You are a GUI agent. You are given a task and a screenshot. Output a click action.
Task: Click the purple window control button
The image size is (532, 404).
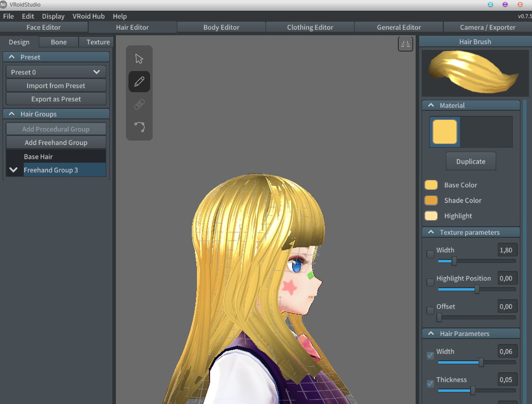click(505, 5)
